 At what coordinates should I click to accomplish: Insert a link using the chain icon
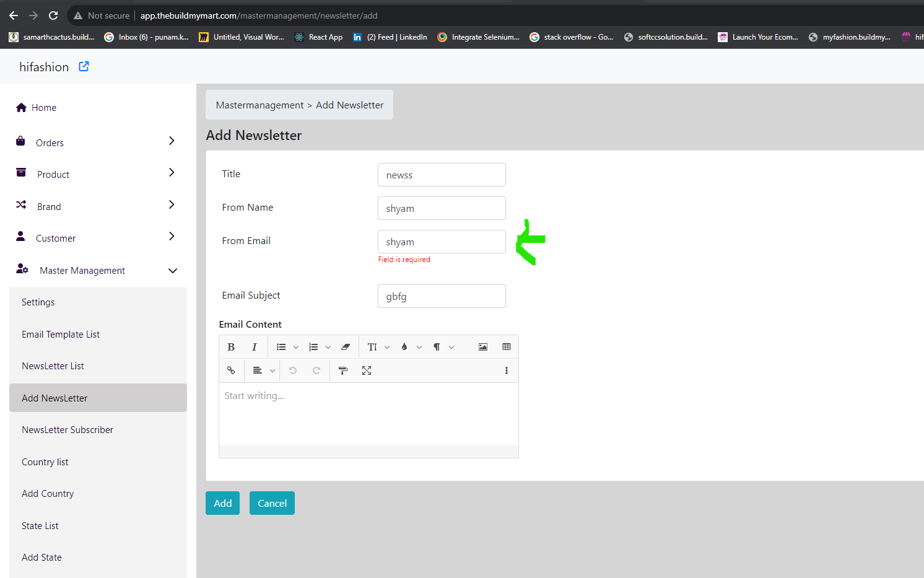click(231, 370)
